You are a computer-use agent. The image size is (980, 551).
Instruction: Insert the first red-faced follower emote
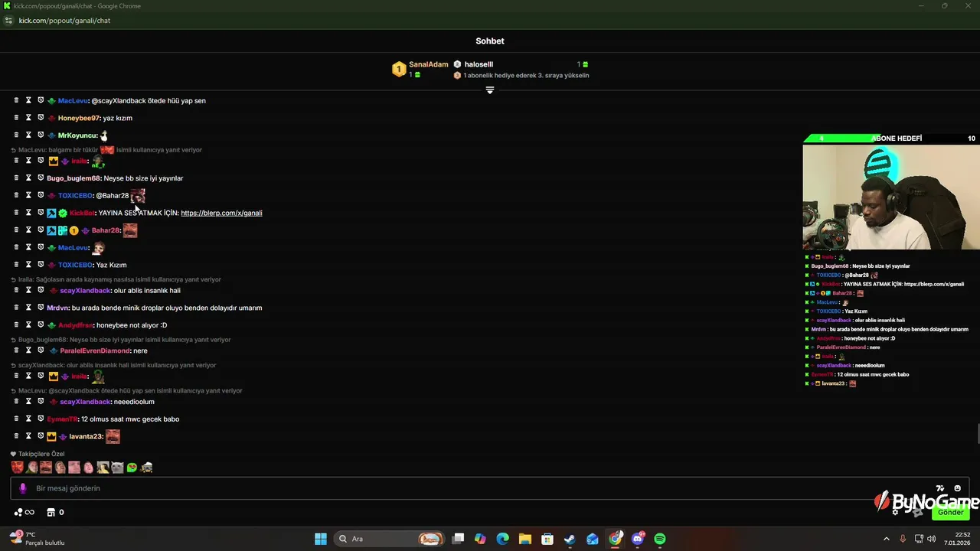(17, 467)
